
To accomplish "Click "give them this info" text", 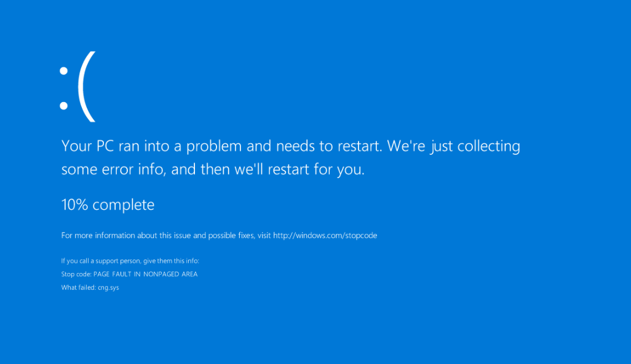I will point(173,261).
